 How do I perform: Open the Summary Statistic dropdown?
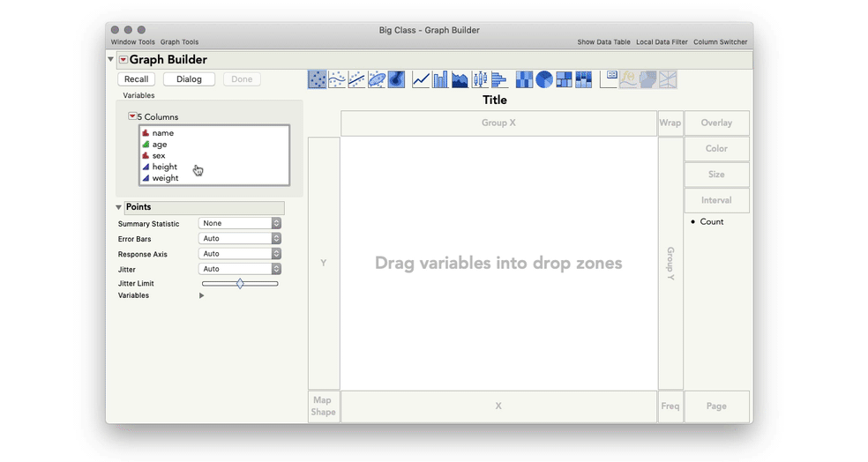click(239, 223)
